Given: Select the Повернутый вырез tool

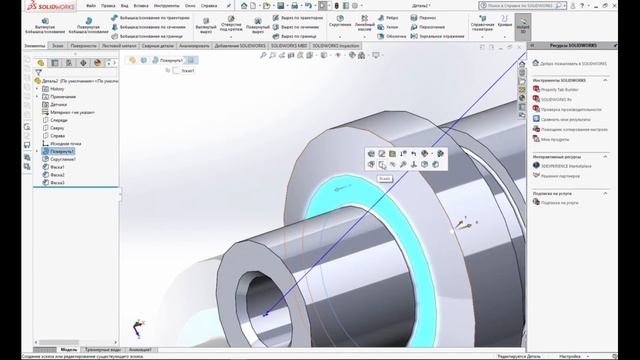Looking at the screenshot, I should (x=258, y=25).
